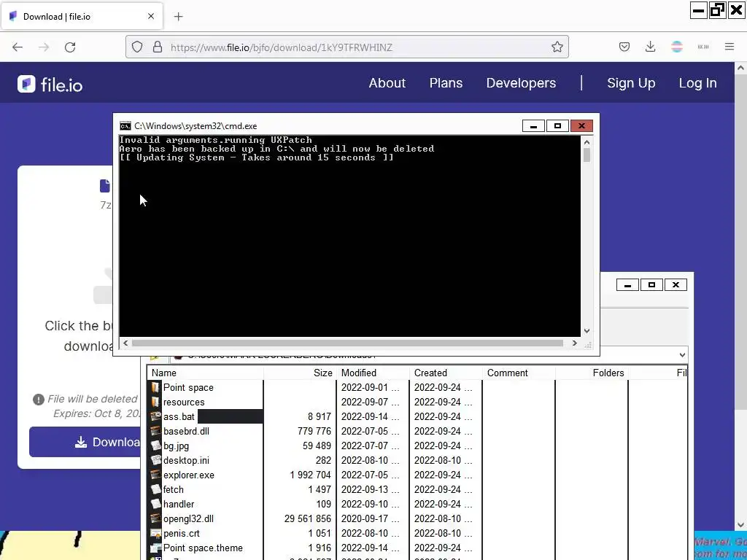Click the browser back arrow
This screenshot has width=747, height=560.
pyautogui.click(x=18, y=47)
